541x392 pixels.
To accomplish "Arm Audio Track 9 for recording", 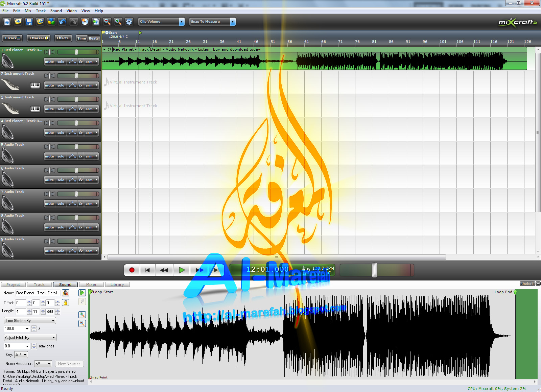I will pyautogui.click(x=89, y=251).
